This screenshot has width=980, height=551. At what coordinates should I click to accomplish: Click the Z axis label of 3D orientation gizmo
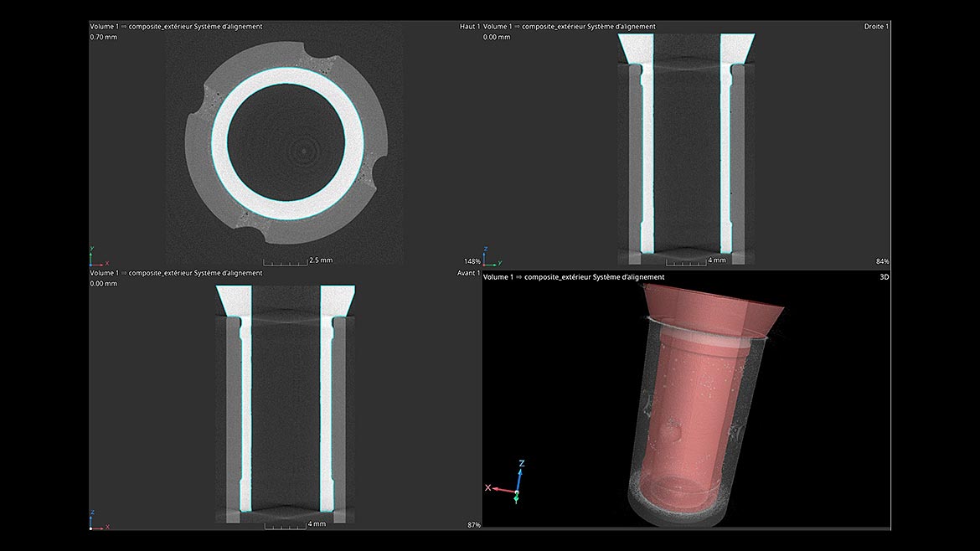click(522, 464)
